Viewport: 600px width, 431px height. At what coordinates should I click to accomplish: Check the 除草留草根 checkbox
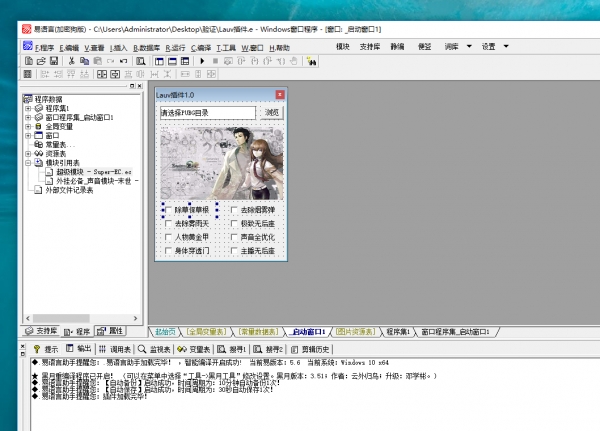tap(168, 210)
